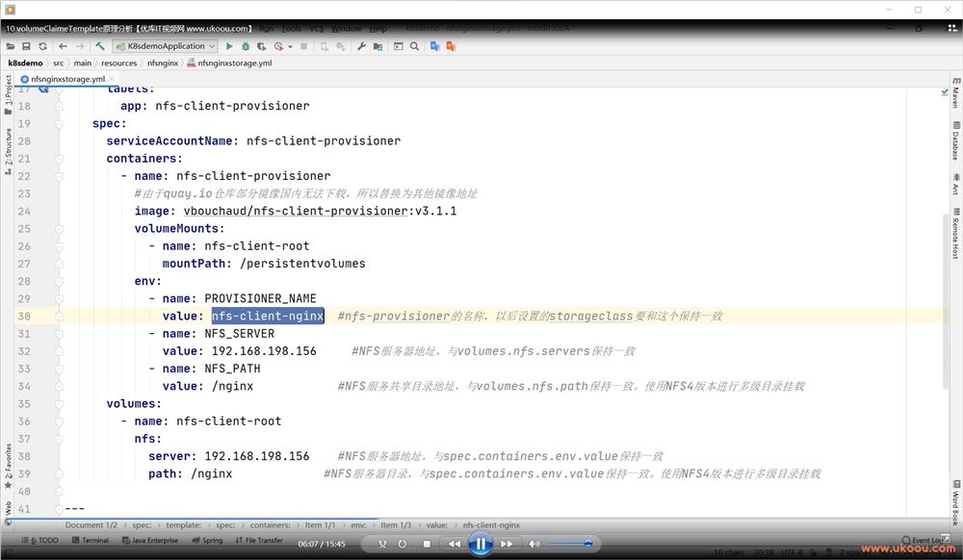963x560 pixels.
Task: Pause the video playback
Action: point(480,544)
